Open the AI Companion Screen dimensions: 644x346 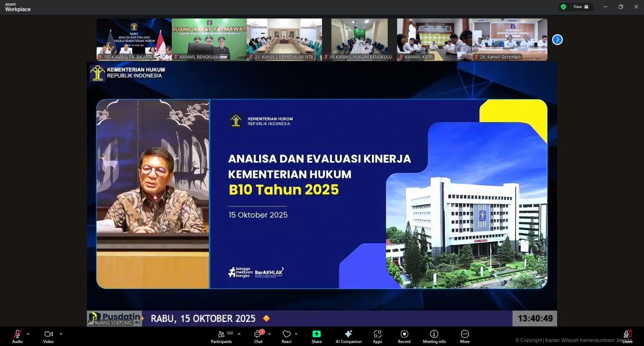(349, 336)
